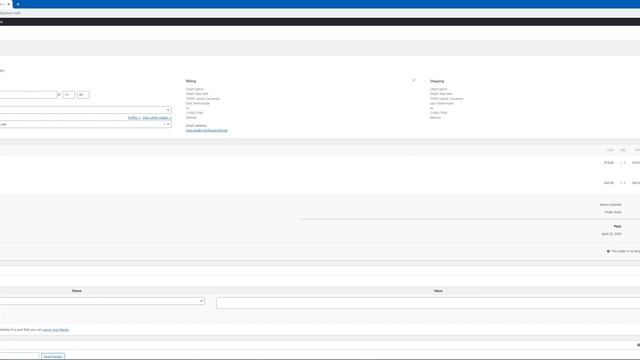Click the order date input field
This screenshot has height=360, width=640.
click(28, 95)
